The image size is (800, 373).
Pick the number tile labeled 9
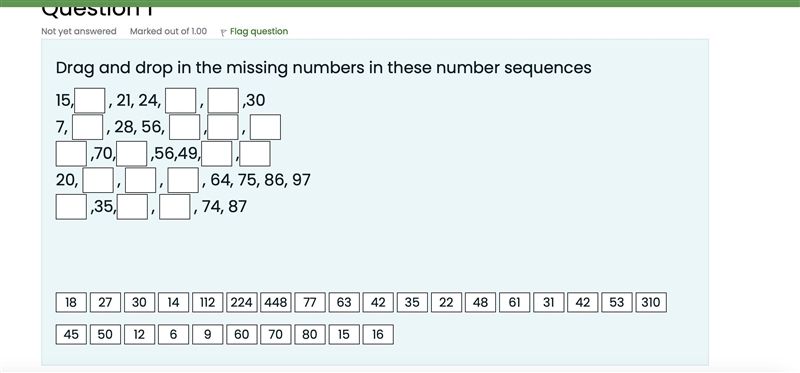tap(208, 335)
